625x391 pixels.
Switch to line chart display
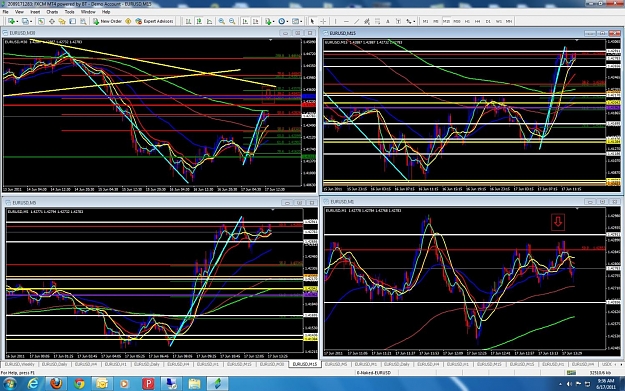(209, 21)
